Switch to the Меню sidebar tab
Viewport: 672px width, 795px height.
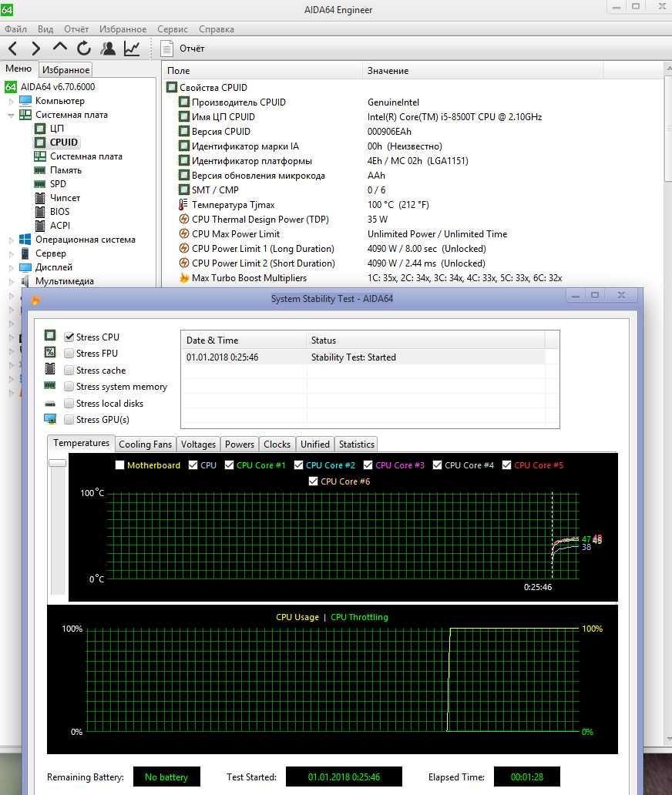click(18, 69)
